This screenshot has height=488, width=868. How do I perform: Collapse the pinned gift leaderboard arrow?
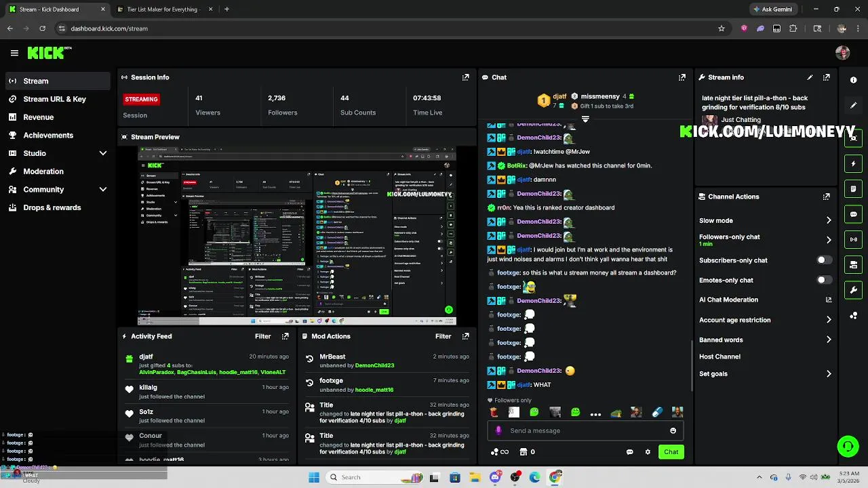[585, 119]
